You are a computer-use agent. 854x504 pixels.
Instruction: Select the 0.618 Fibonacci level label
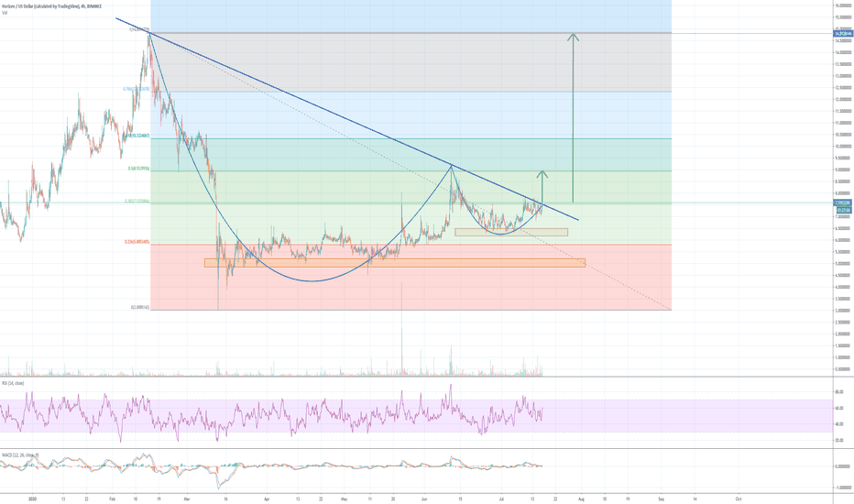(139, 136)
